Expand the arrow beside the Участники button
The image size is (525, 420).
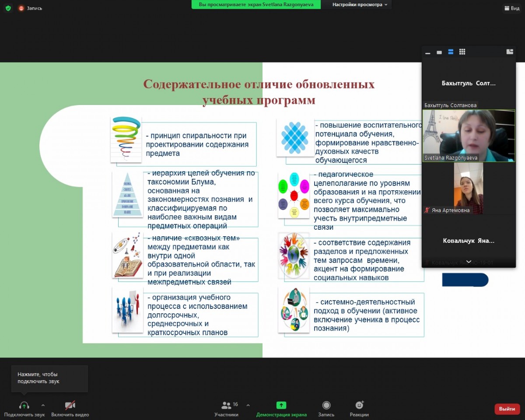(248, 405)
